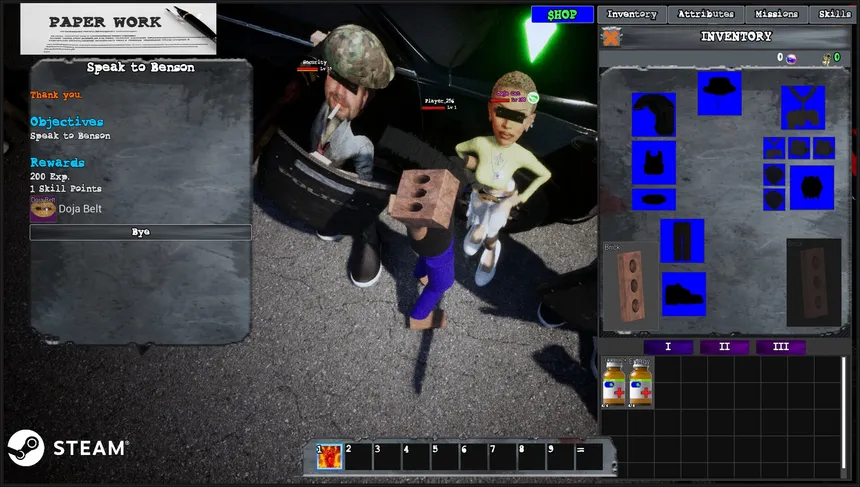Select the hair silhouette equipment slot
This screenshot has width=860, height=487.
[x=654, y=114]
